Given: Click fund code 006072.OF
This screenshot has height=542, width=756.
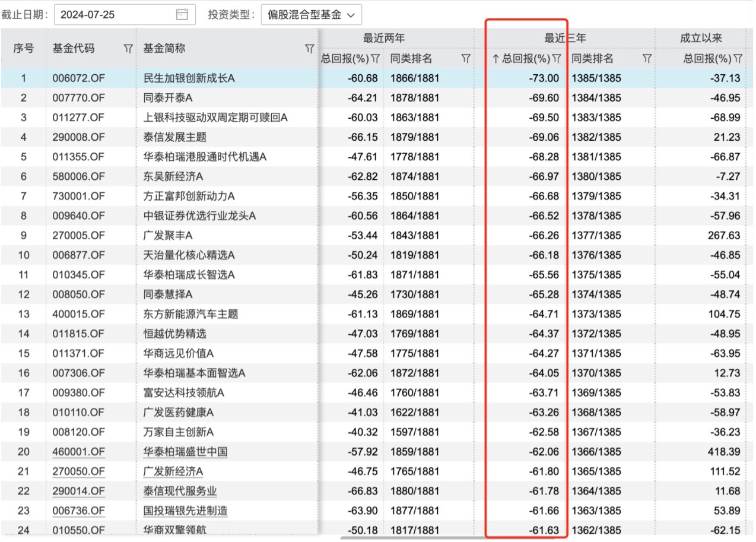Looking at the screenshot, I should 79,78.
